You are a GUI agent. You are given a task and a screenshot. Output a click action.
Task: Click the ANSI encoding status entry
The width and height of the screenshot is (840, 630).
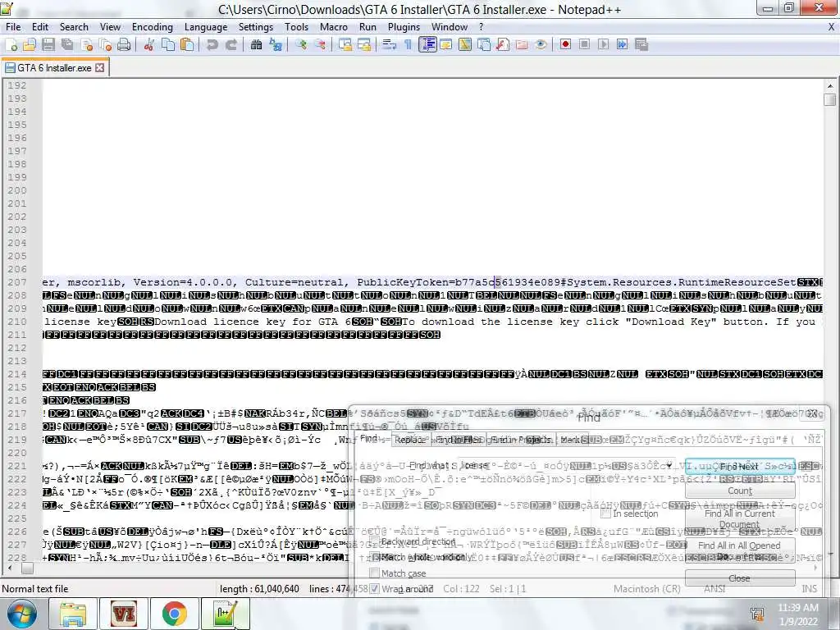pos(714,589)
